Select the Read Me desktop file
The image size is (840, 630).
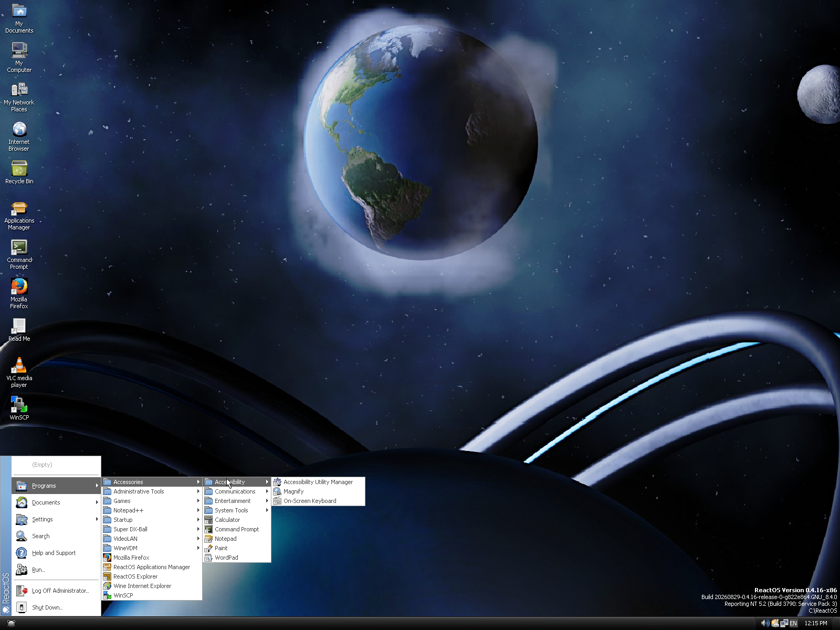pos(19,331)
